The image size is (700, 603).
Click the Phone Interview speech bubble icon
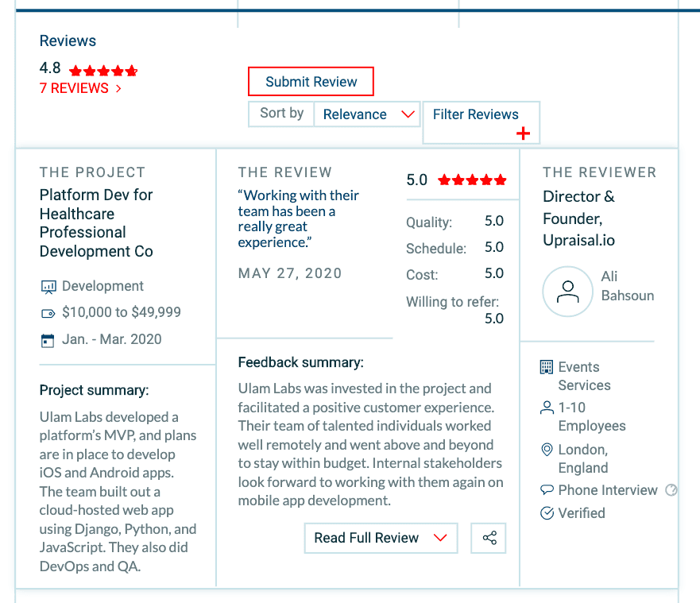tap(547, 490)
